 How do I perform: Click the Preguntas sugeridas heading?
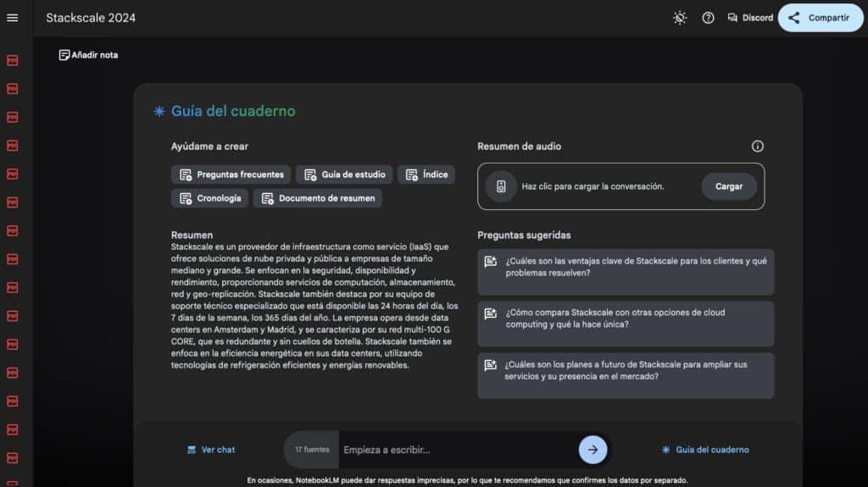pos(524,235)
